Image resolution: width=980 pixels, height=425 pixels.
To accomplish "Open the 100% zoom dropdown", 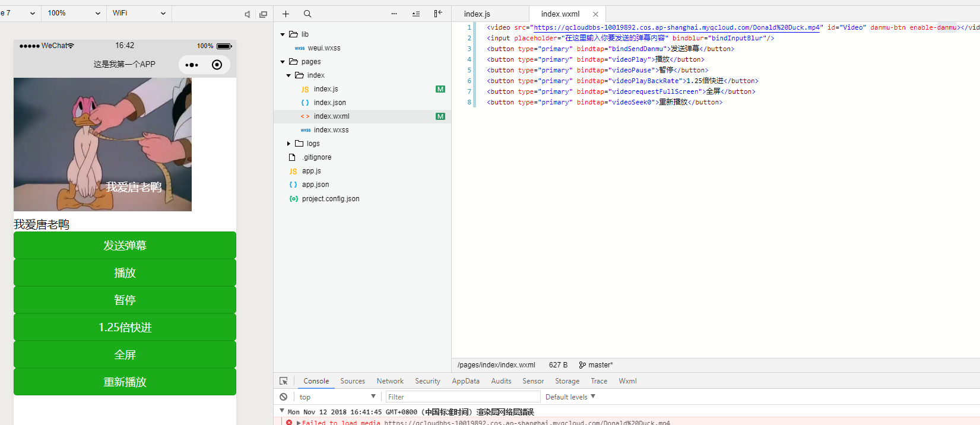I will pyautogui.click(x=74, y=13).
